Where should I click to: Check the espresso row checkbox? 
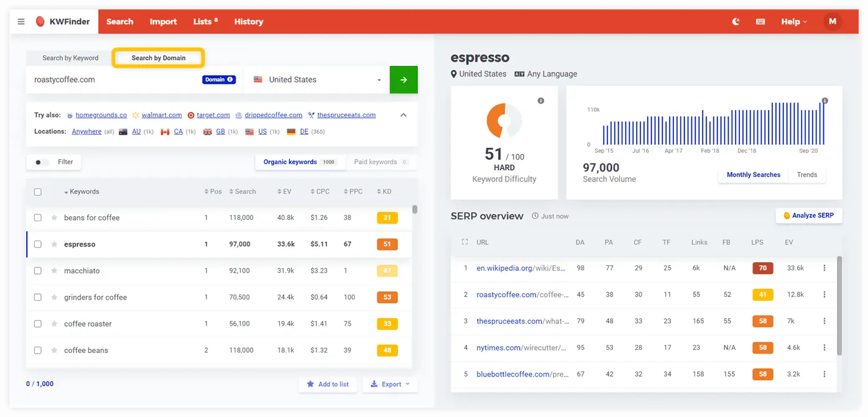(37, 244)
